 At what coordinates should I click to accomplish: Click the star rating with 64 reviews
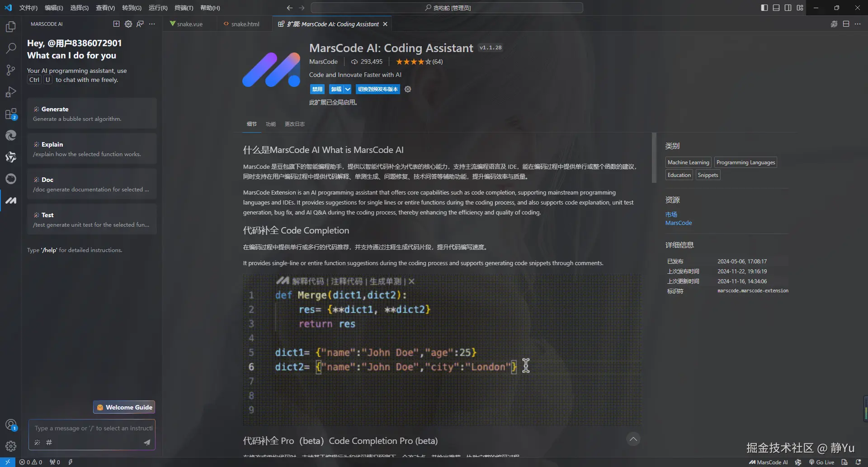coord(419,62)
